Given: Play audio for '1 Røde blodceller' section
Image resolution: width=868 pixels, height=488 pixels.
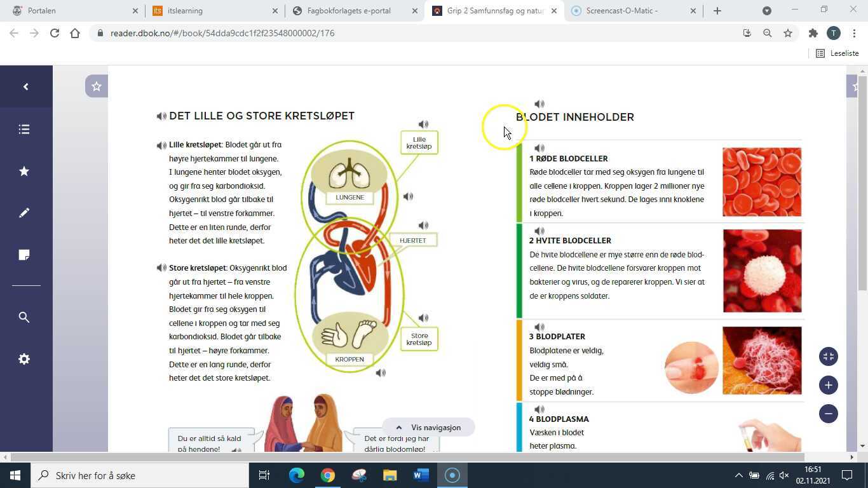Looking at the screenshot, I should tap(539, 149).
